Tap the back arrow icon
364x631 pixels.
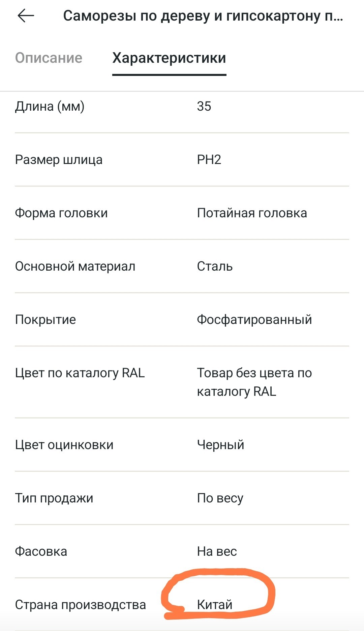(x=26, y=16)
